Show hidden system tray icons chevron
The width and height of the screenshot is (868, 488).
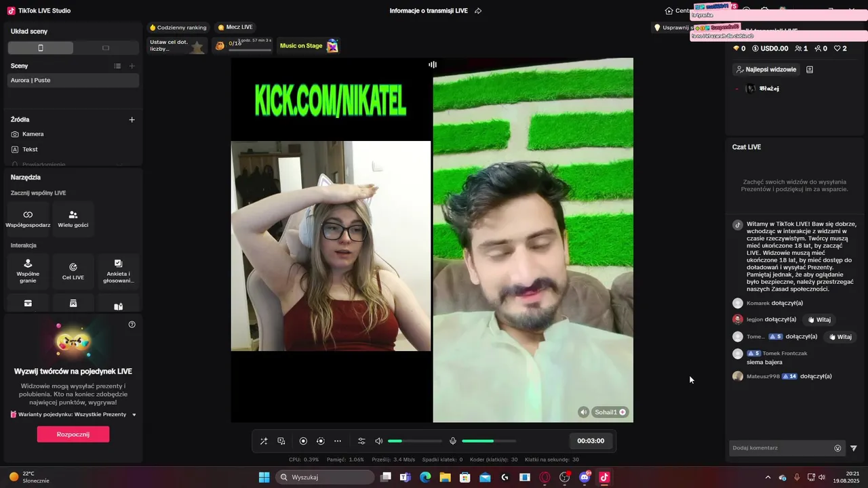pyautogui.click(x=768, y=477)
